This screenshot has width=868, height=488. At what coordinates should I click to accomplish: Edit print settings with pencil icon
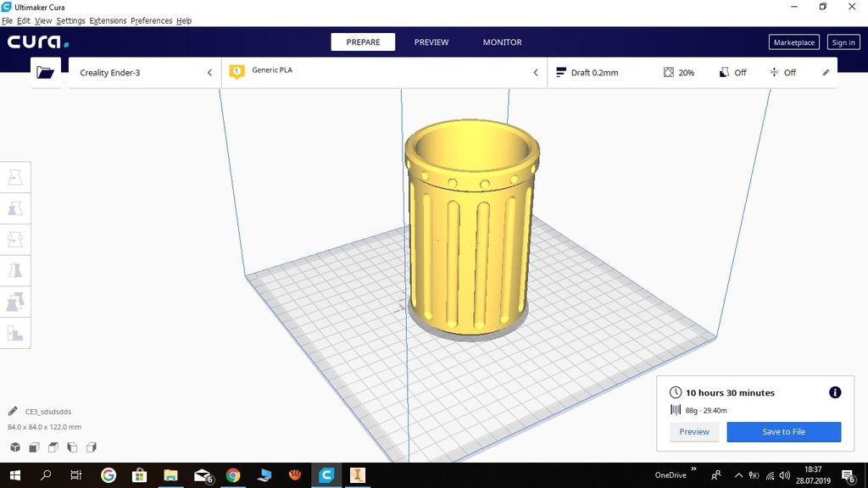click(x=826, y=73)
